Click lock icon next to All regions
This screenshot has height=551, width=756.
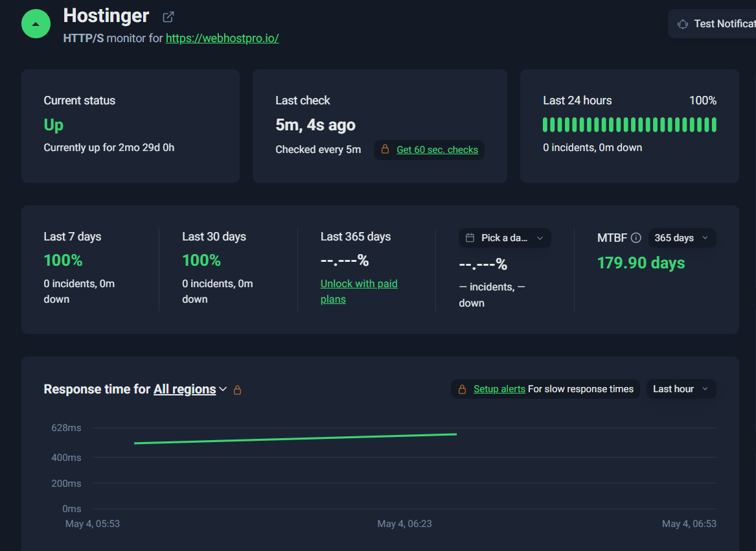click(x=237, y=390)
